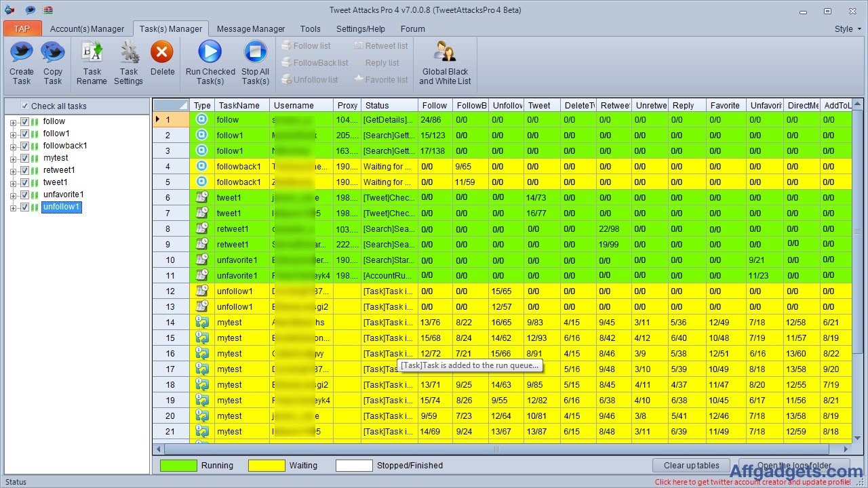Click title bar app logo icon
This screenshot has width=868, height=488.
click(x=9, y=10)
